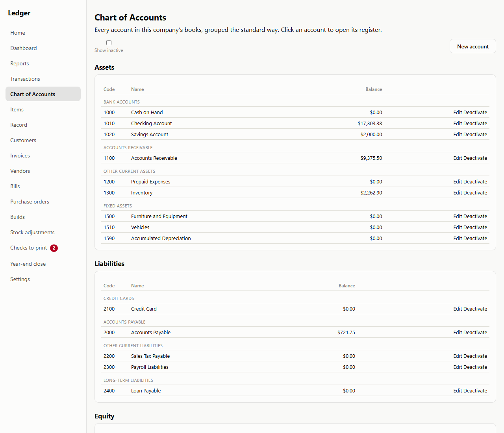
Task: Open the Checking Account register
Action: click(152, 123)
